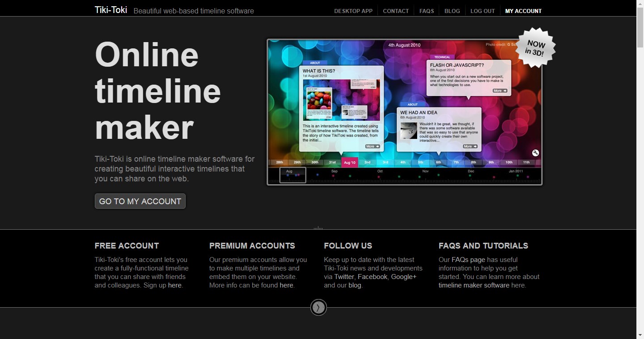
Task: Open the 'FAQs page' link
Action: tap(468, 260)
